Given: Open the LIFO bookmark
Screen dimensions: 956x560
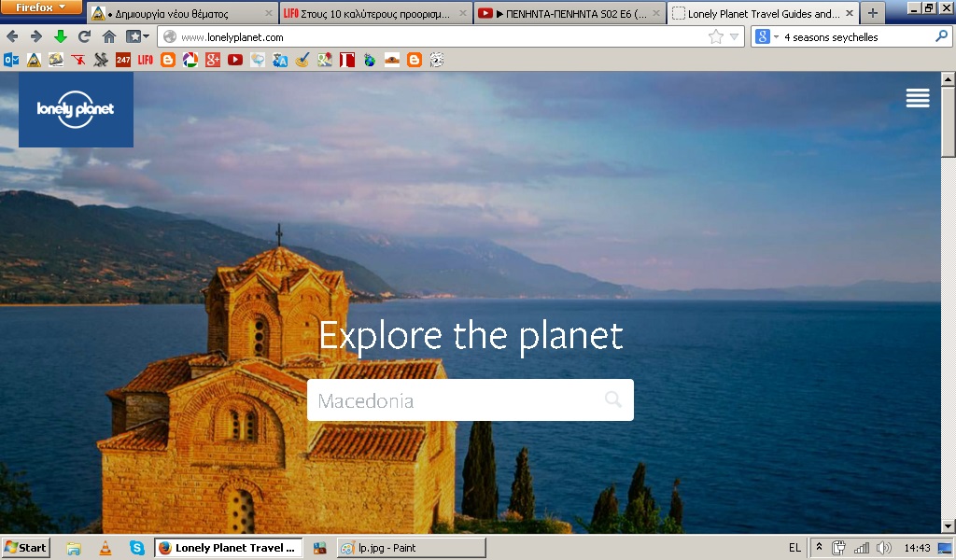Looking at the screenshot, I should point(145,60).
